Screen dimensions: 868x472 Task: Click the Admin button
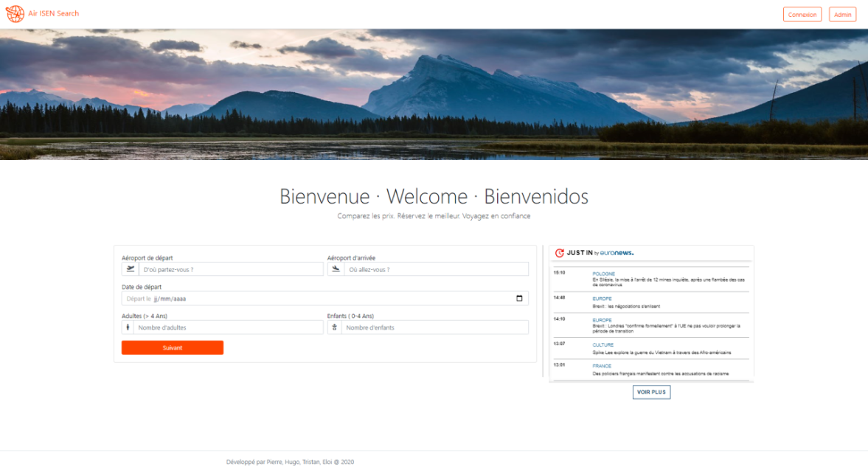coord(842,14)
